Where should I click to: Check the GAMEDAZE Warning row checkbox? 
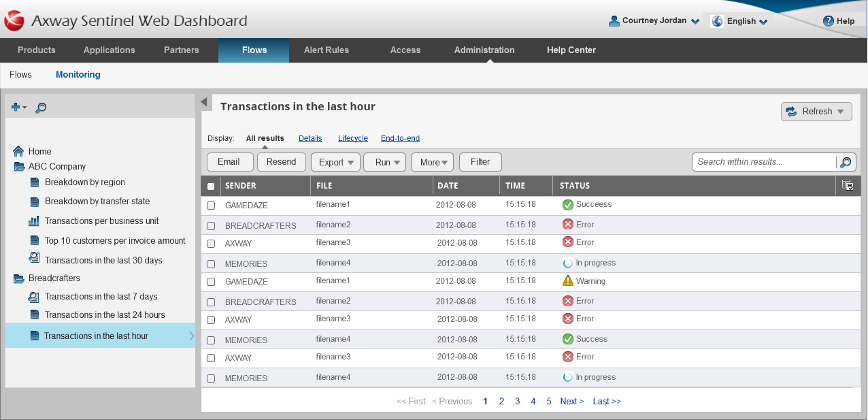pos(211,282)
